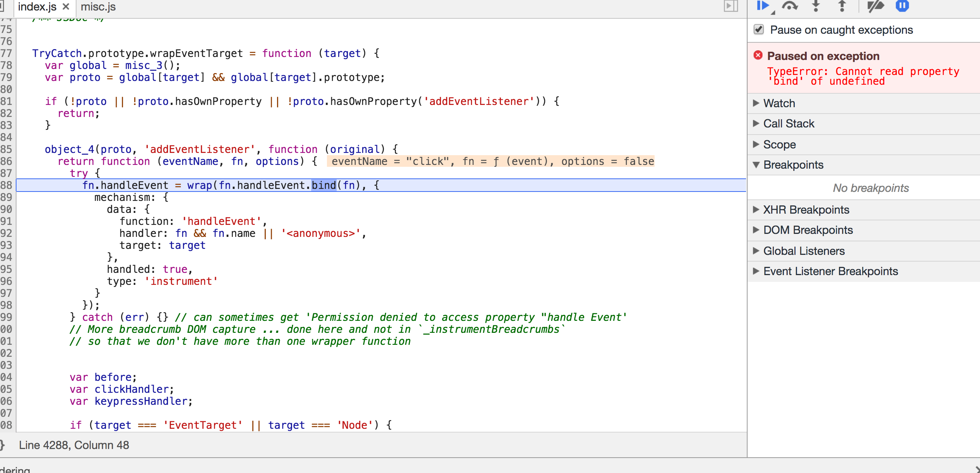Click the Line 4288, Column 48 status text
The height and width of the screenshot is (473, 980).
75,445
